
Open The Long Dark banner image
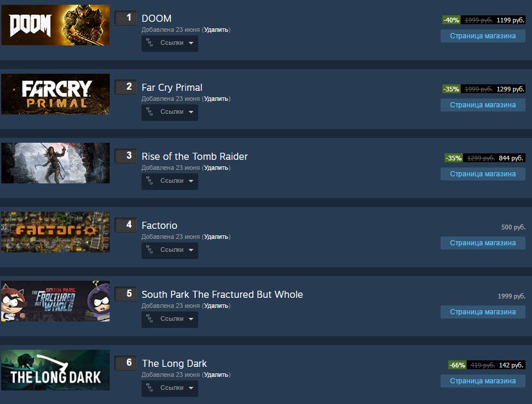tap(55, 370)
